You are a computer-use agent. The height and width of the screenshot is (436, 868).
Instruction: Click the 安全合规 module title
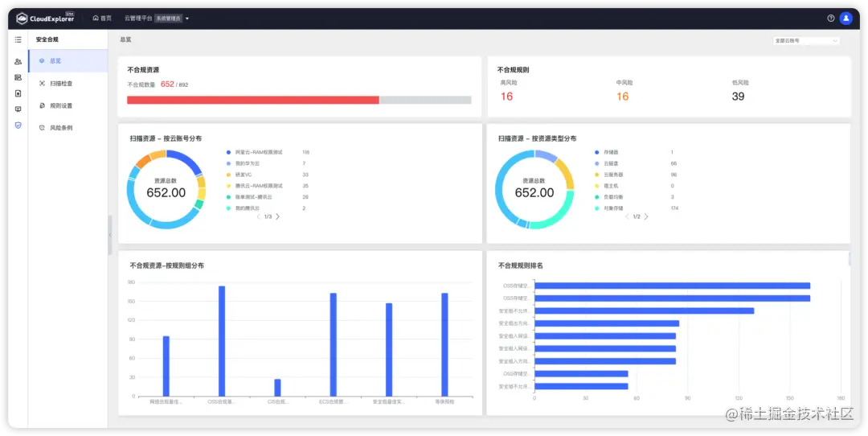click(x=47, y=40)
